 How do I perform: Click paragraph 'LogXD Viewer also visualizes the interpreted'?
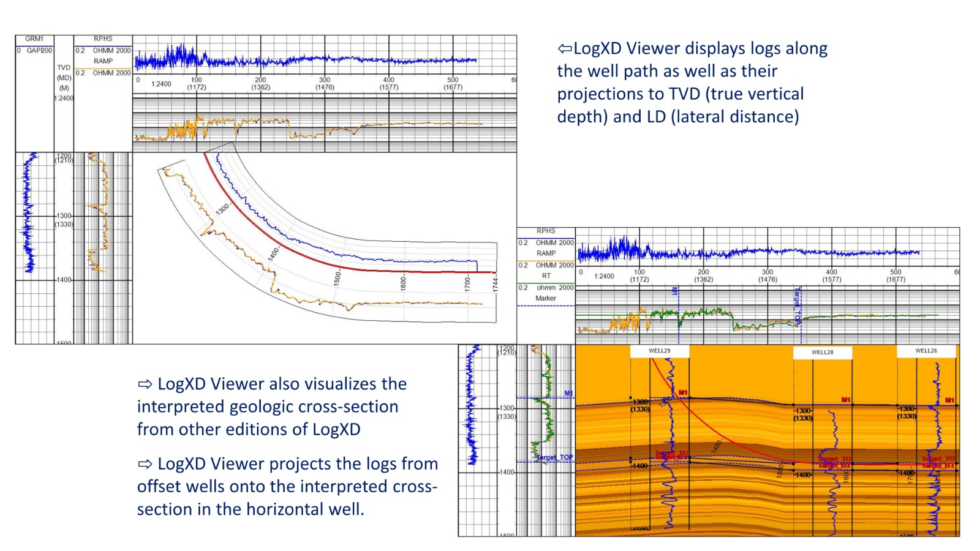coord(272,407)
